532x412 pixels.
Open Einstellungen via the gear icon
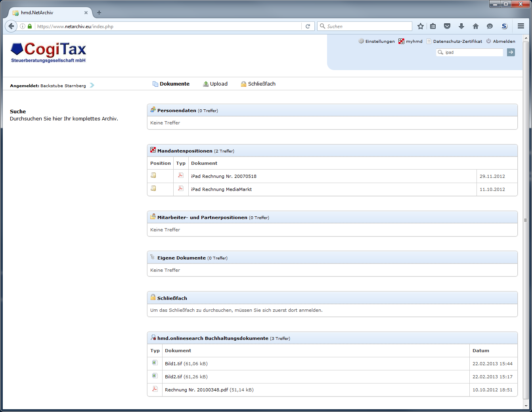pyautogui.click(x=361, y=41)
